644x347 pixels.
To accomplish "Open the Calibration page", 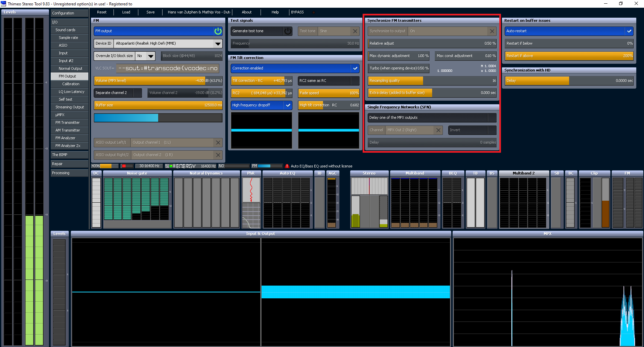I will tap(69, 84).
